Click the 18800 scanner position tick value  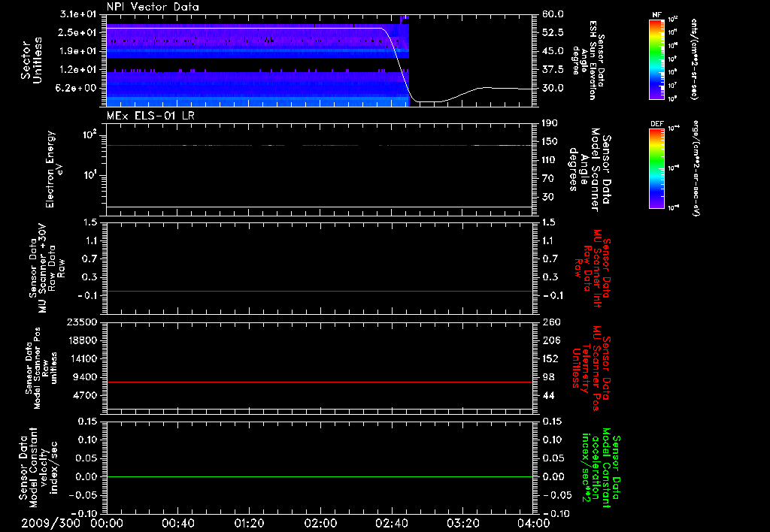(x=81, y=340)
